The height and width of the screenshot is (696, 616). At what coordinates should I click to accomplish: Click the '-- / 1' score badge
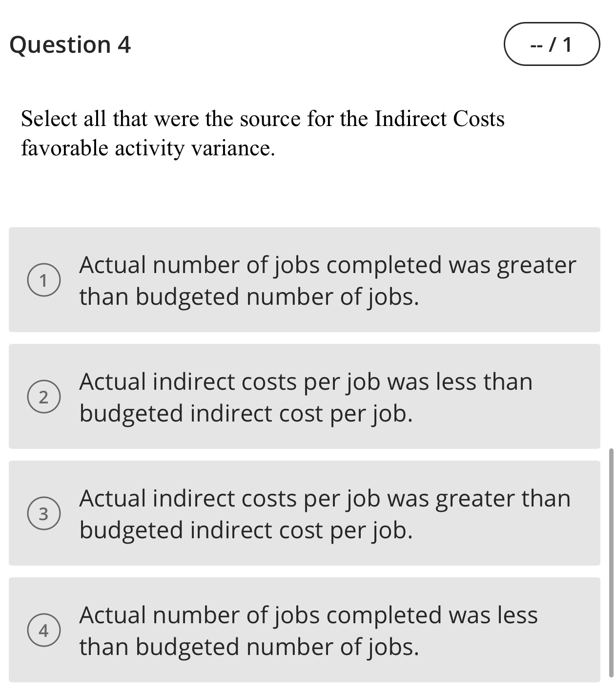pos(552,45)
